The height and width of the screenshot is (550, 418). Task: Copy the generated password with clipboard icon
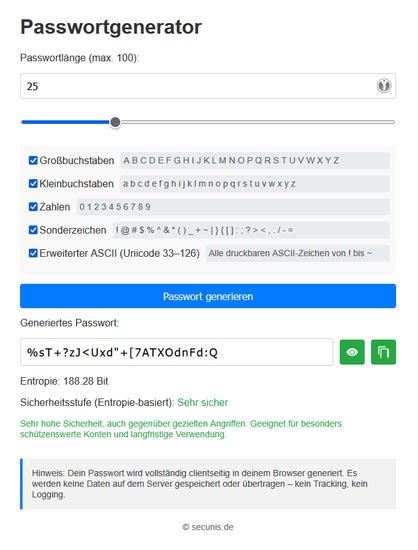point(383,352)
